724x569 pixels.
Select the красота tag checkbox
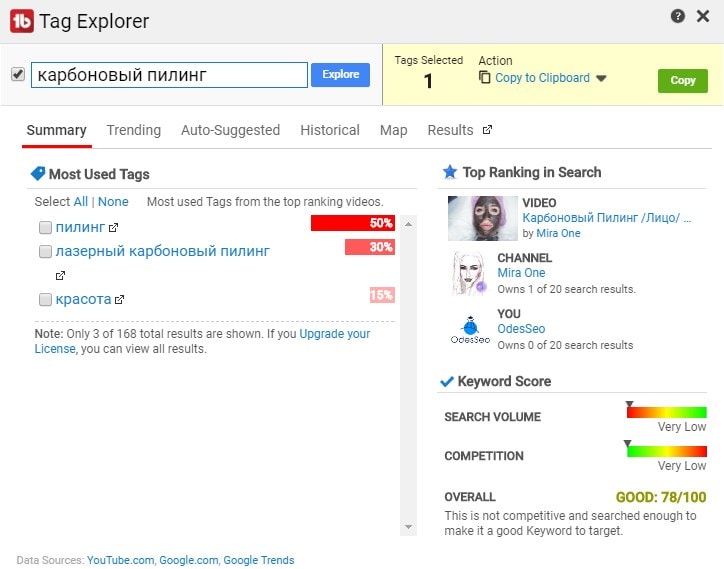(x=45, y=299)
